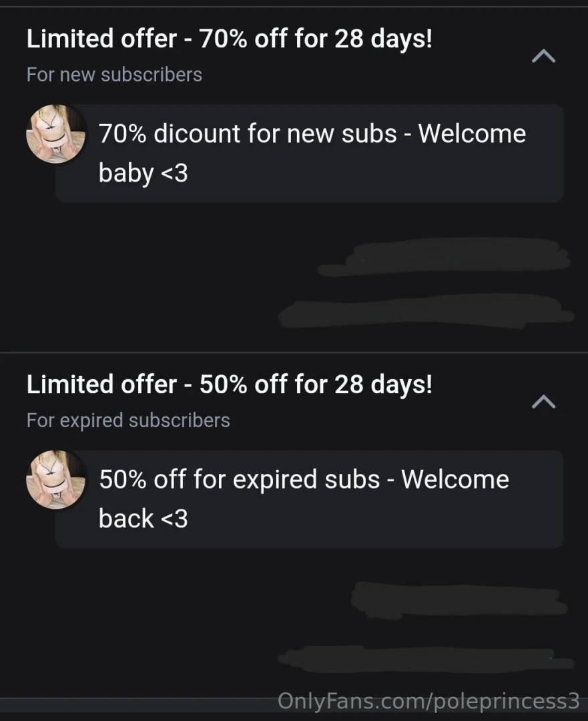Collapse the 70% off offer chevron
Screen dimensions: 588x721
click(543, 57)
